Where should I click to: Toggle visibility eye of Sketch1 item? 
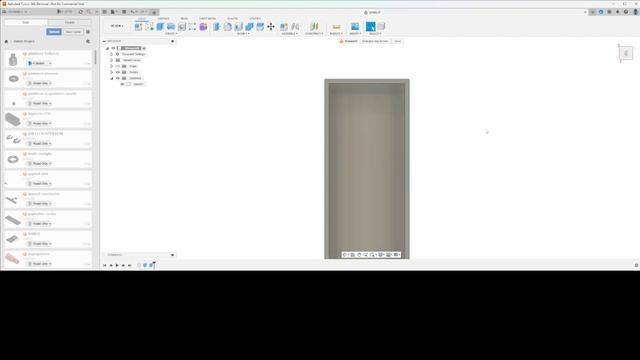tap(122, 84)
